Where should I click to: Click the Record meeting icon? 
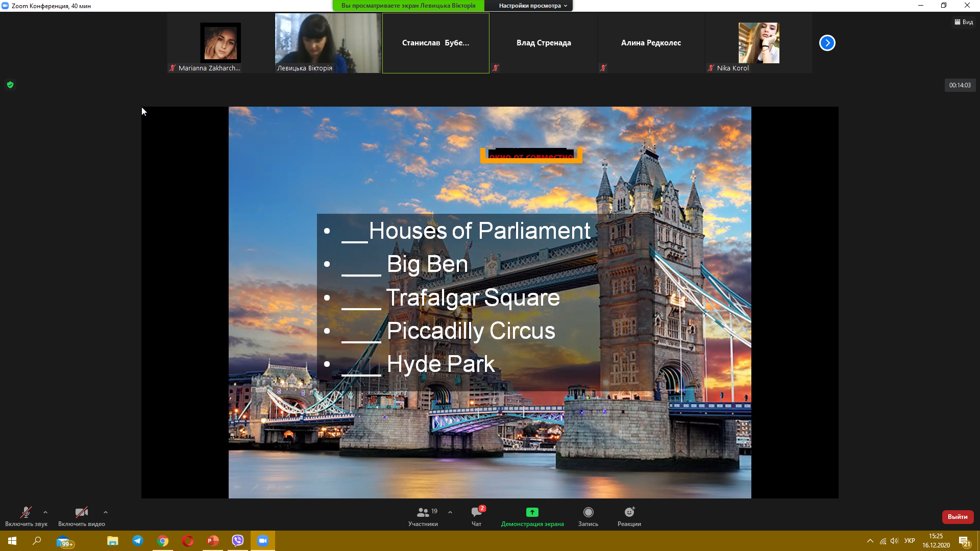pos(588,512)
